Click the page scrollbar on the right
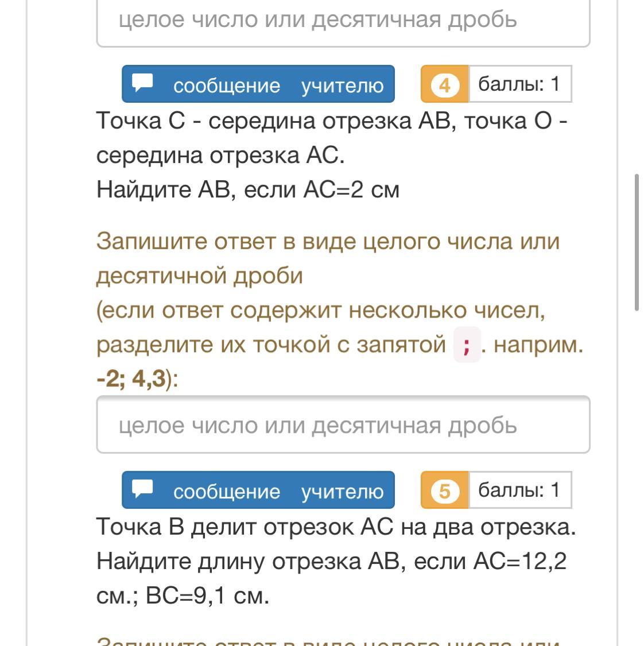This screenshot has height=646, width=644. point(637,241)
